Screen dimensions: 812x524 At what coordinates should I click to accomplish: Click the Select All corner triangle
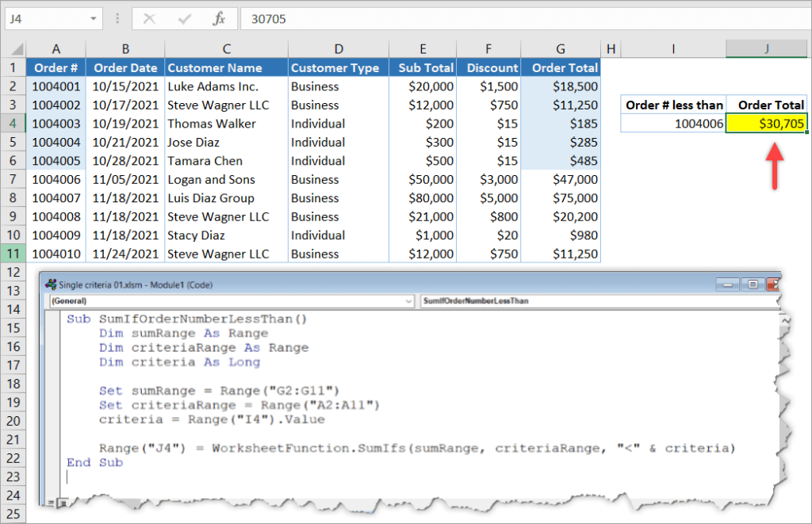tap(17, 49)
